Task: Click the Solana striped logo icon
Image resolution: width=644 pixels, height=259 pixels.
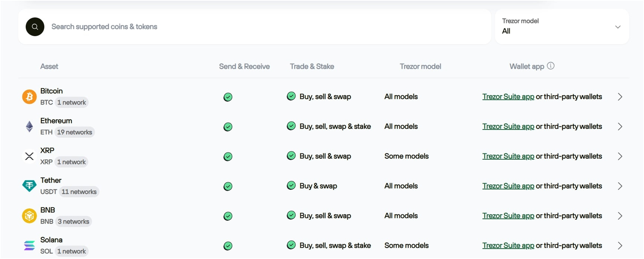Action: (x=29, y=245)
